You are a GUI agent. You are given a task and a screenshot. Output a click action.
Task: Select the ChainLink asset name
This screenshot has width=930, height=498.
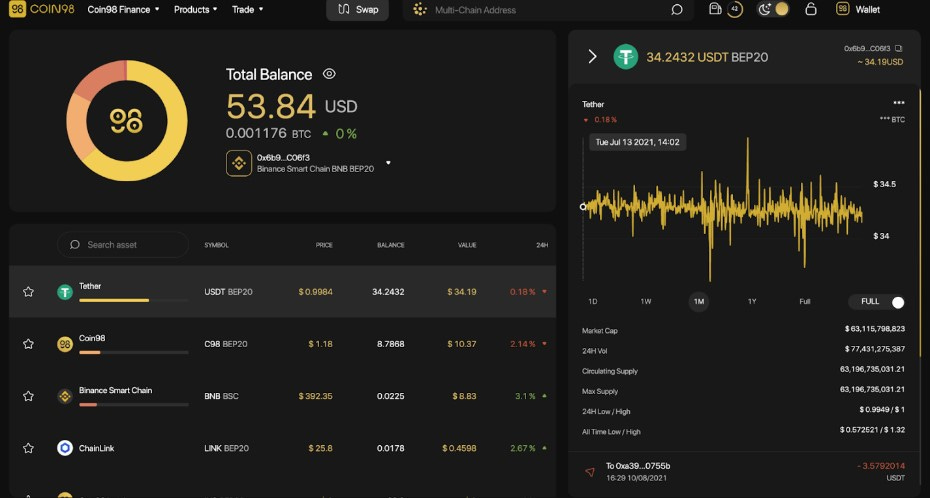point(97,448)
